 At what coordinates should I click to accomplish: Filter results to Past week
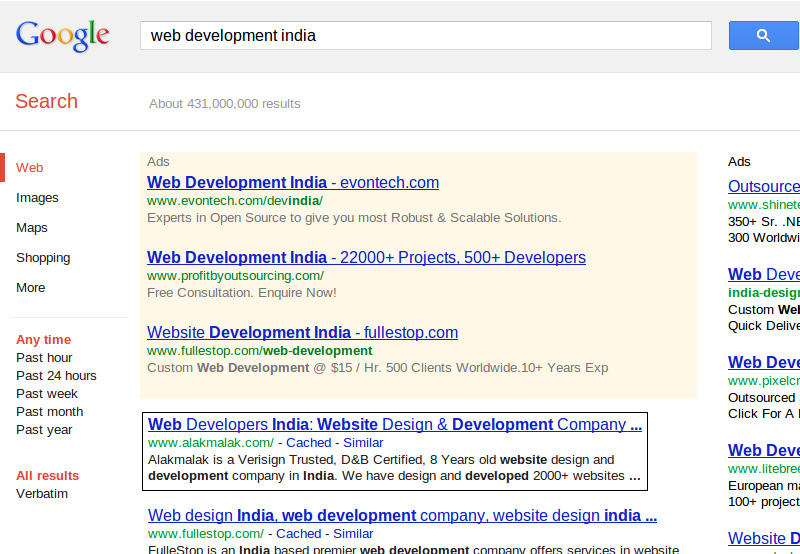(47, 394)
